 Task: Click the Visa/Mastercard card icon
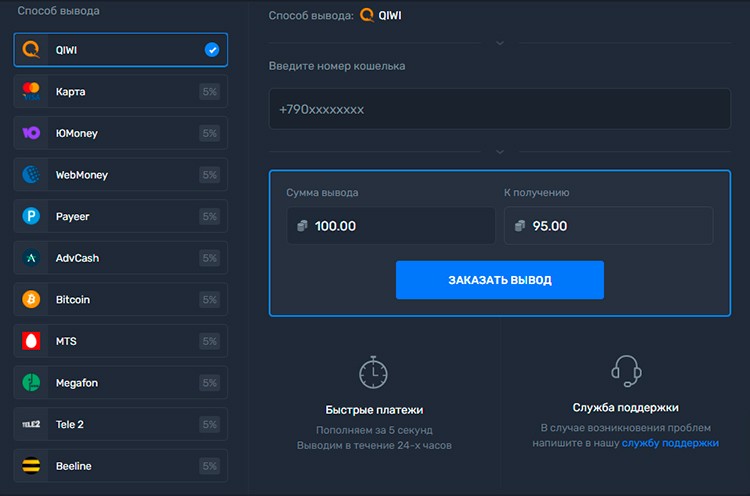[x=31, y=91]
